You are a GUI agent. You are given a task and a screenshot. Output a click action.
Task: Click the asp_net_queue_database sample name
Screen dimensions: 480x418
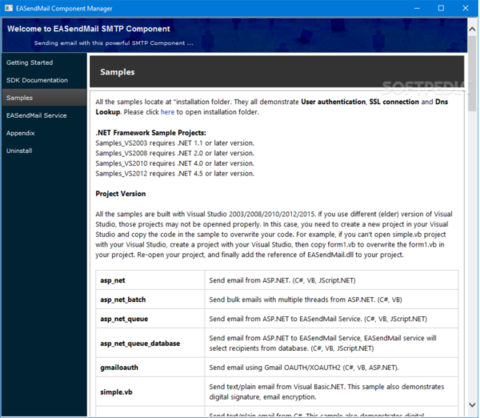coord(140,343)
